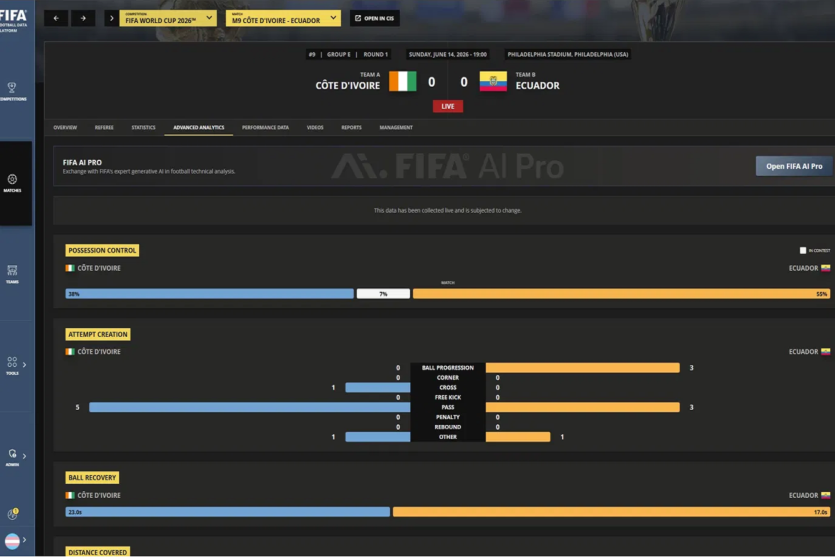Click the Free Kick row label
Viewport: 835px width, 557px height.
(x=448, y=398)
